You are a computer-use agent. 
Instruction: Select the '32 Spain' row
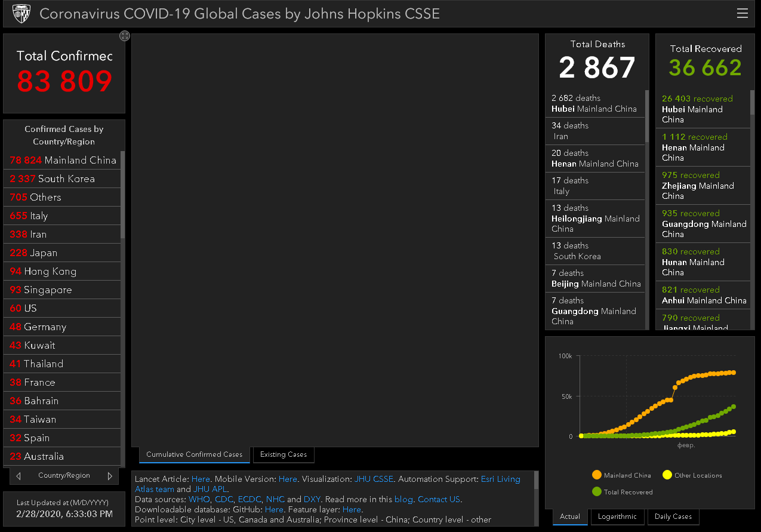tap(62, 438)
